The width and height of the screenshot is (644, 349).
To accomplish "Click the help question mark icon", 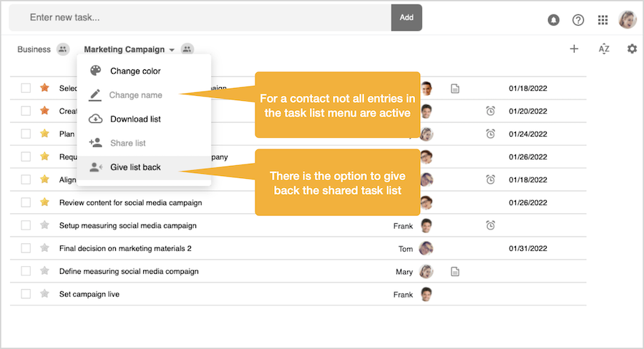I will [578, 20].
